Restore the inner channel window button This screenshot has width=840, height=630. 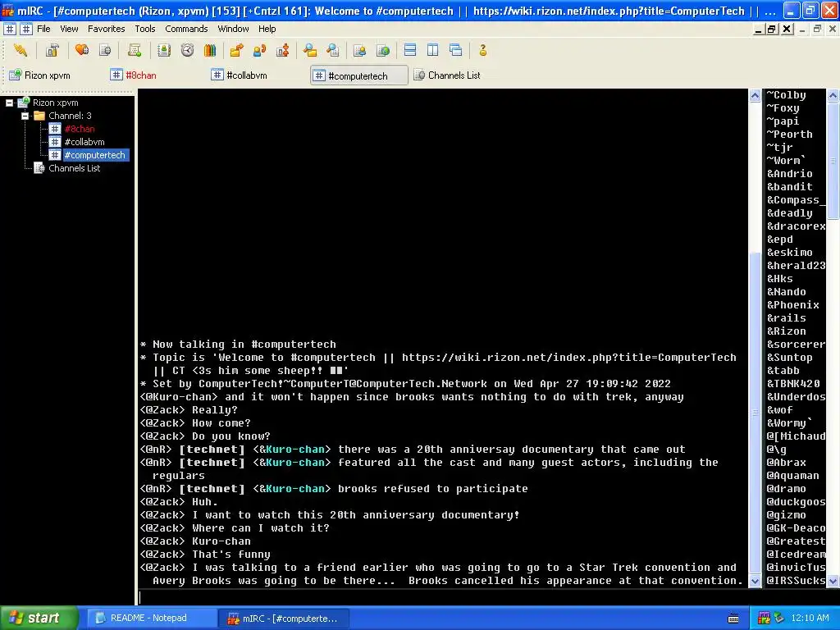(x=771, y=29)
